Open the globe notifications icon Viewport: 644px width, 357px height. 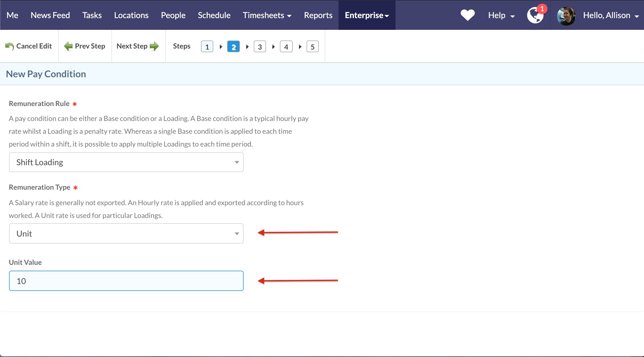pos(535,15)
